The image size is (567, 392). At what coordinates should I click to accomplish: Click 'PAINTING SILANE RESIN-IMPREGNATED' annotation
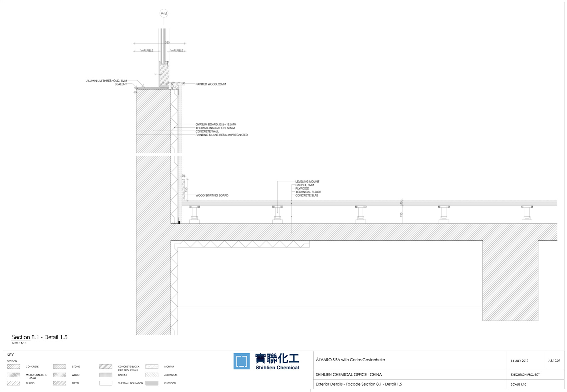222,135
